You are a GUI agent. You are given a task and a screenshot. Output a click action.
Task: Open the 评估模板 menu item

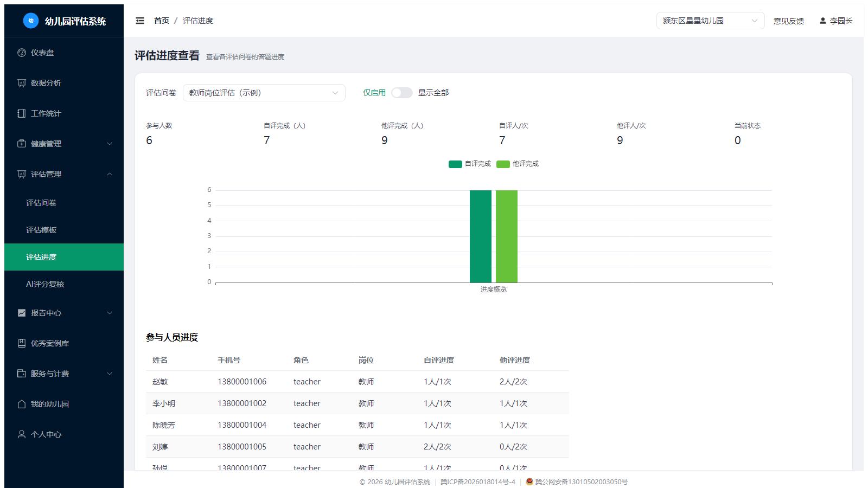(x=64, y=230)
